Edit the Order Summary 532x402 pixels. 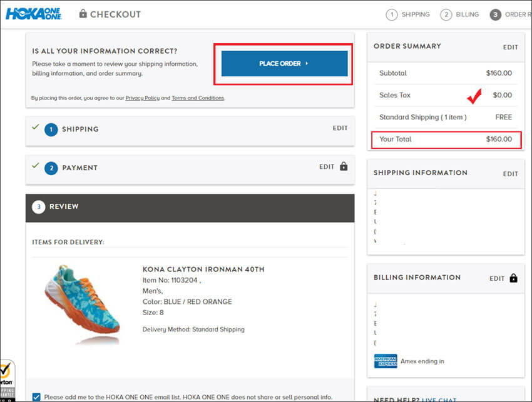point(510,47)
